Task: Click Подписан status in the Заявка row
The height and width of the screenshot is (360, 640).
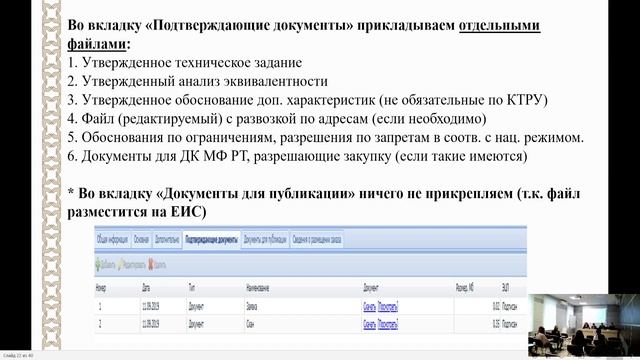Action: 509,307
